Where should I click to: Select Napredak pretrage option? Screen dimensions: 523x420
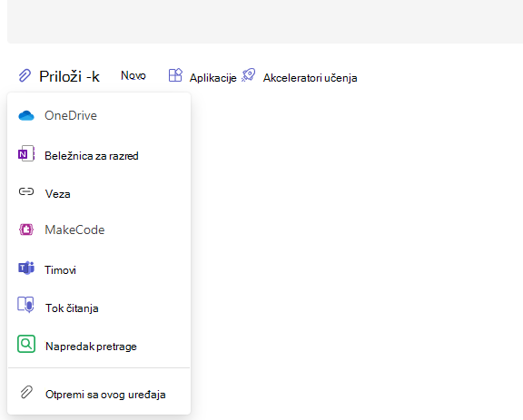tap(99, 346)
